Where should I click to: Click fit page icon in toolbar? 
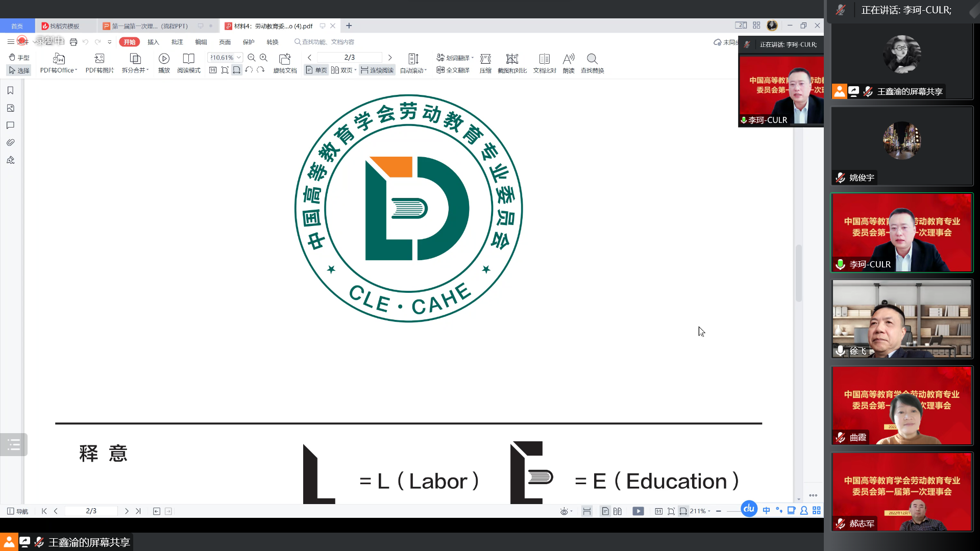225,70
